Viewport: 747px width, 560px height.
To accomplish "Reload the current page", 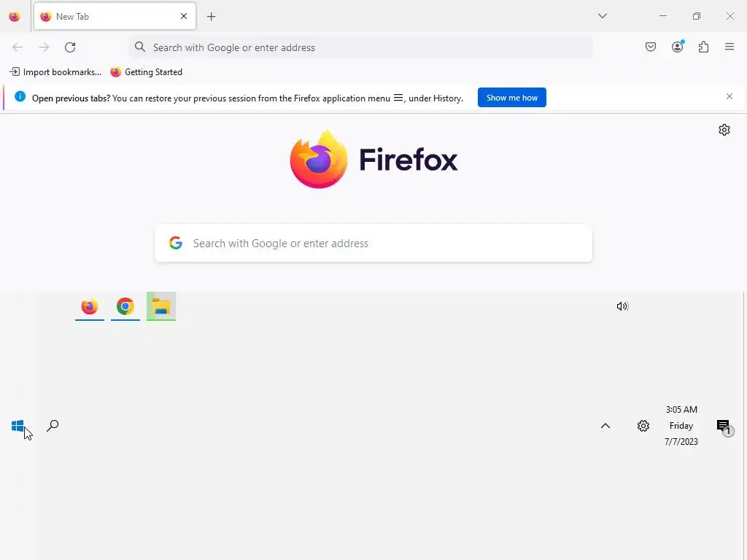I will [x=70, y=47].
